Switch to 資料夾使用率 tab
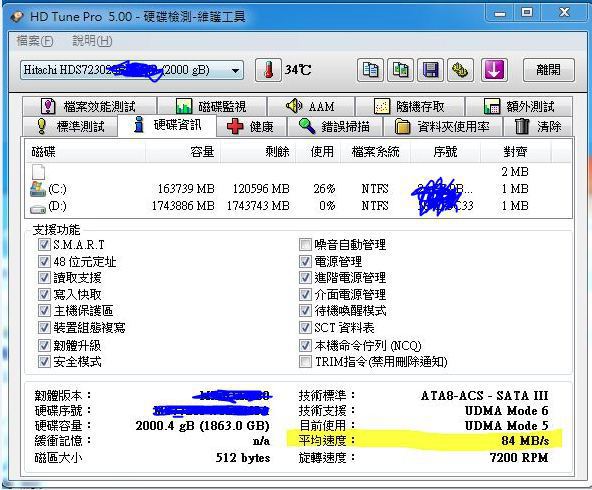This screenshot has width=592, height=490. [x=442, y=126]
